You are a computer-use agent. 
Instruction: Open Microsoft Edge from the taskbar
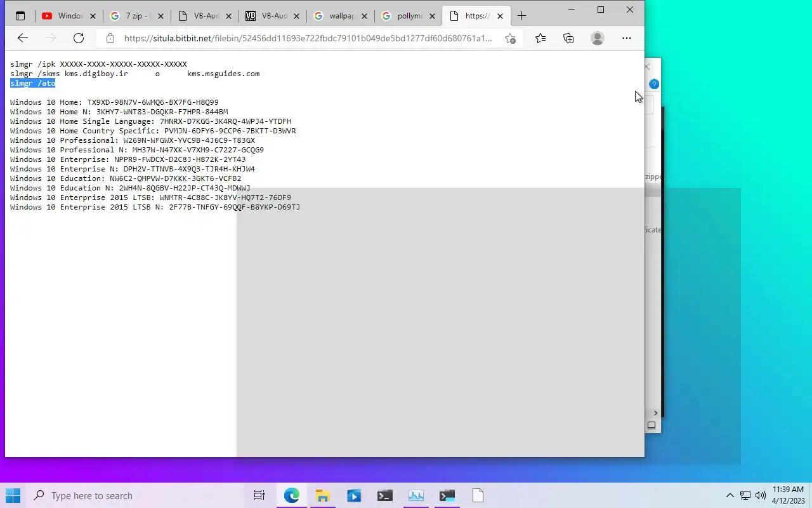[x=292, y=495]
